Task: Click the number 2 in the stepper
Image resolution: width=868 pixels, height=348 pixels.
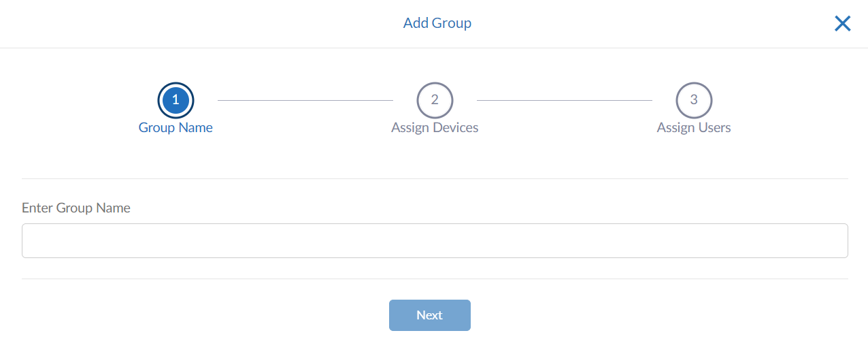Action: [x=435, y=100]
